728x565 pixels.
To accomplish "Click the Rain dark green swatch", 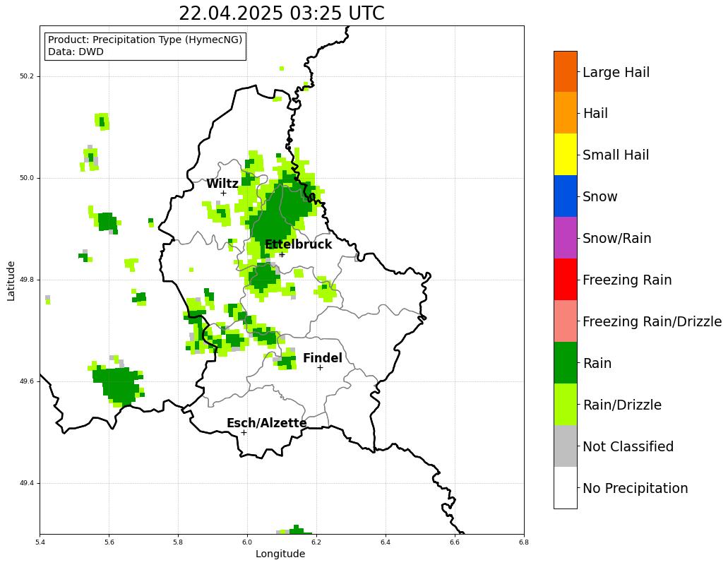I will pos(566,362).
